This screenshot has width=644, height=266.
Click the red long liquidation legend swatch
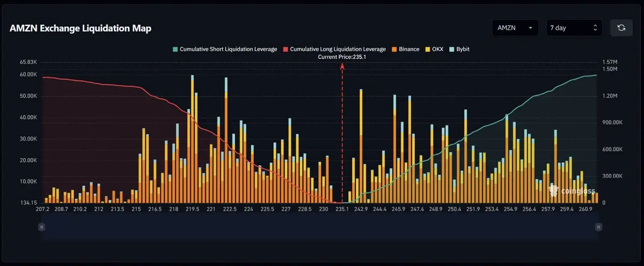point(286,49)
